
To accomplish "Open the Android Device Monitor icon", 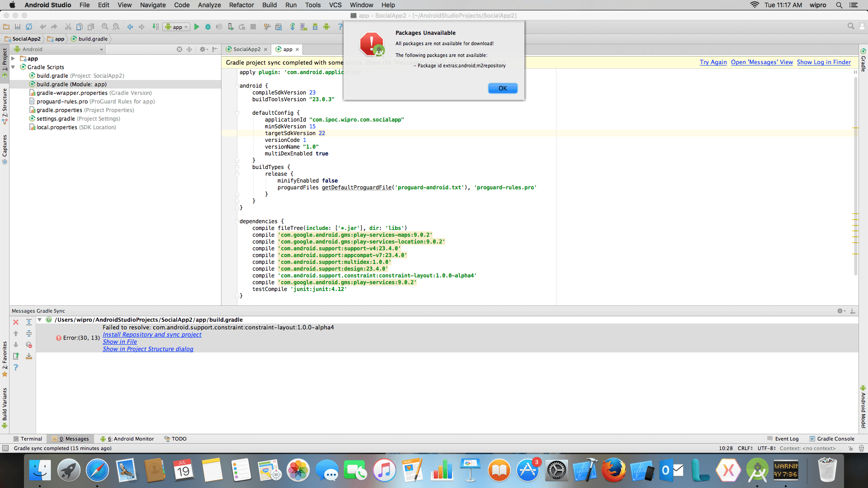I will tap(326, 27).
